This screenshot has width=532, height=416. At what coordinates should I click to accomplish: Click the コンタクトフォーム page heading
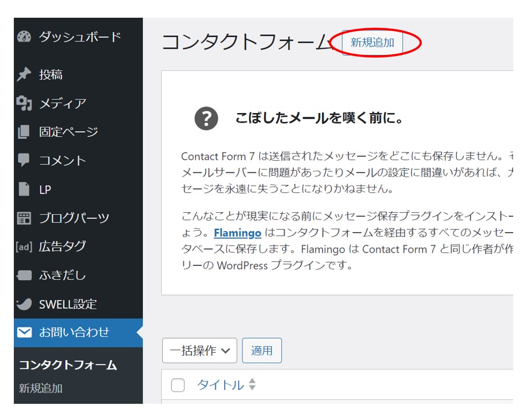coord(247,43)
